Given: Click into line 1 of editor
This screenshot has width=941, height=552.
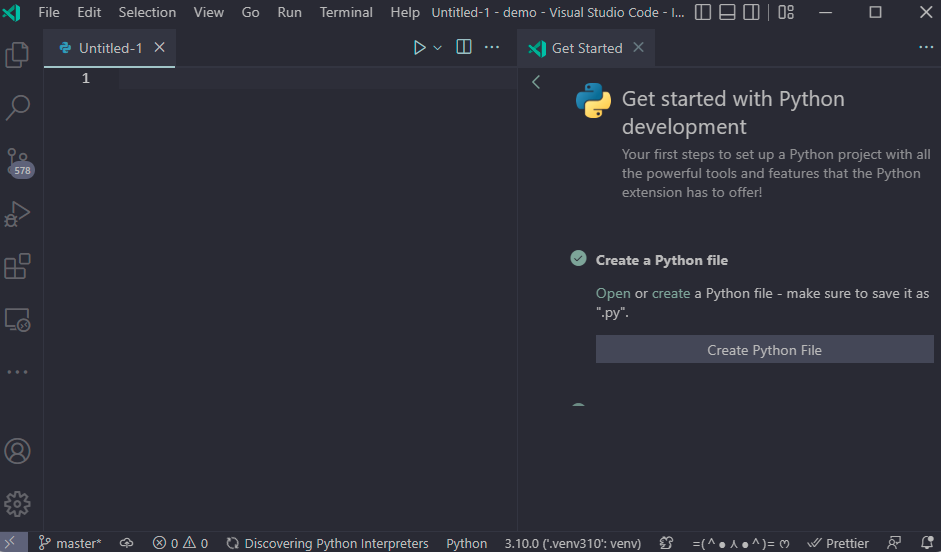Looking at the screenshot, I should (318, 78).
